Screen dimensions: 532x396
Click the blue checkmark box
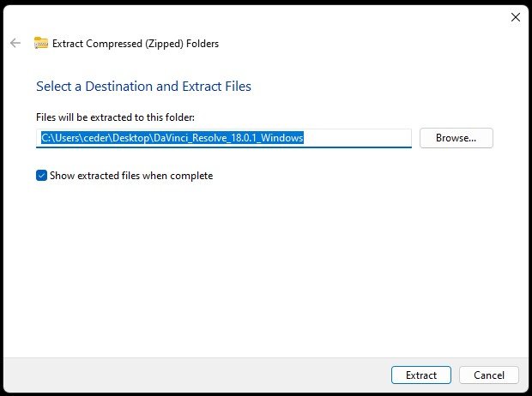coord(41,175)
